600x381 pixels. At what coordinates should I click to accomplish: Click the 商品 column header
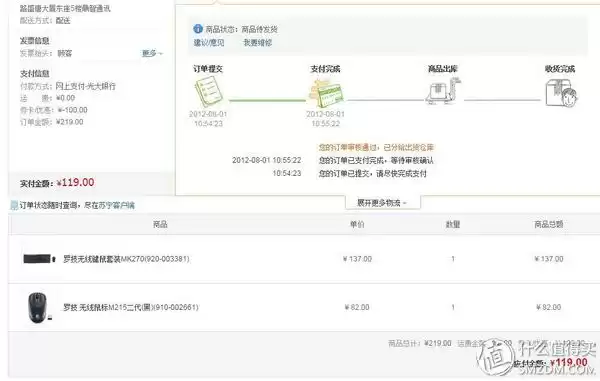[x=160, y=224]
